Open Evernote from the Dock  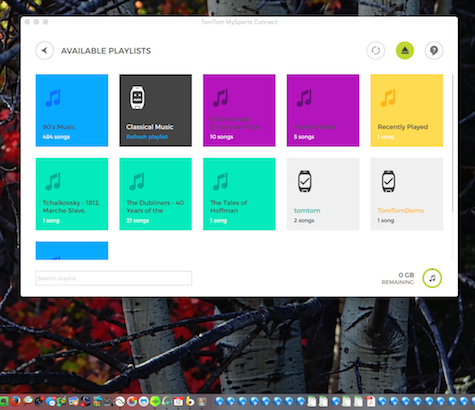(x=4, y=401)
